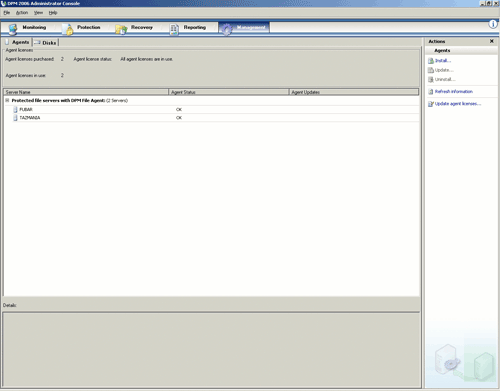The image size is (500, 391).
Task: Click the Update agent licenses icon
Action: 431,104
